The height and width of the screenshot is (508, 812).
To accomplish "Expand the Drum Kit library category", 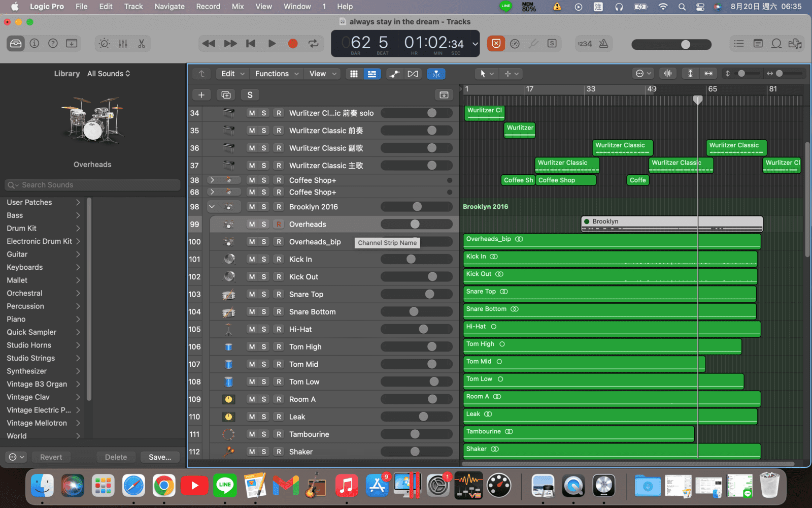I will [43, 228].
